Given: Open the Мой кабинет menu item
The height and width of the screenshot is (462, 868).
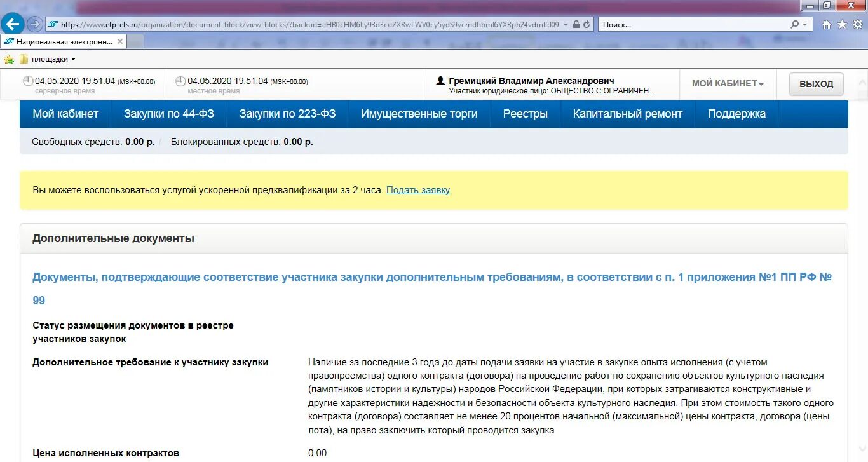Looking at the screenshot, I should (x=65, y=114).
